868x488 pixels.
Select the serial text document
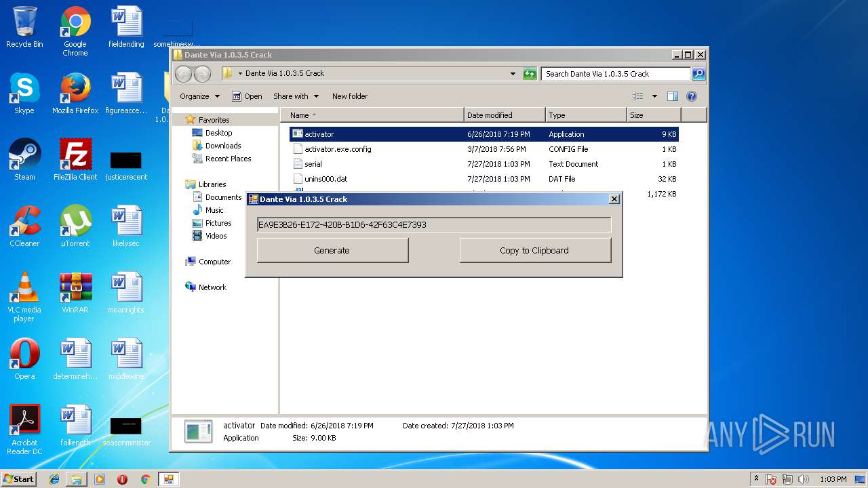[484, 164]
